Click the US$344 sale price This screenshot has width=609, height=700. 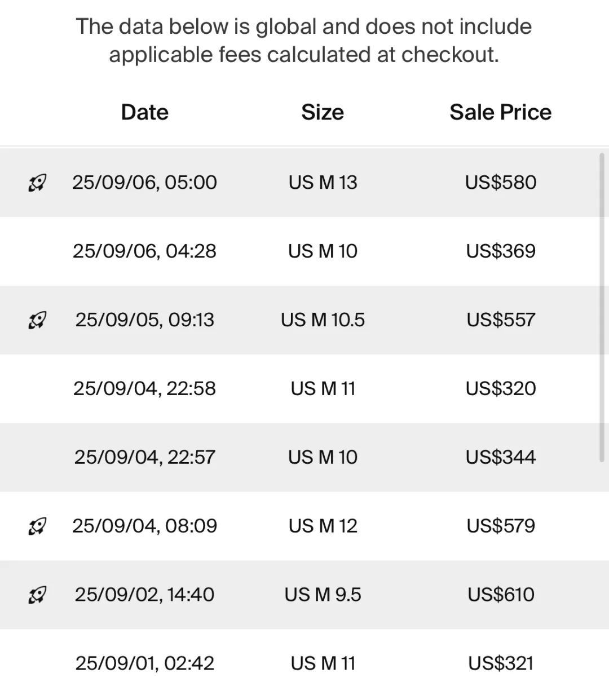coord(500,457)
